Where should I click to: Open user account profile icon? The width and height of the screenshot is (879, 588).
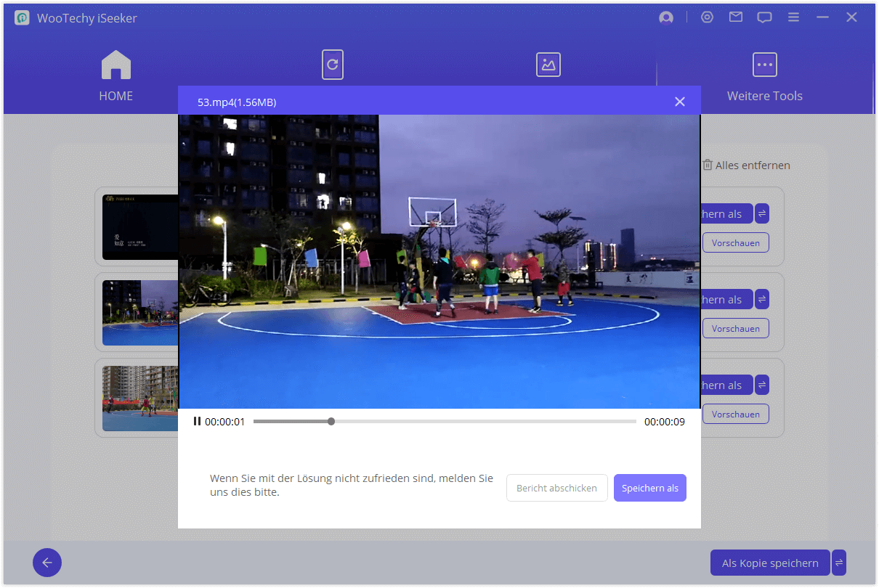665,18
